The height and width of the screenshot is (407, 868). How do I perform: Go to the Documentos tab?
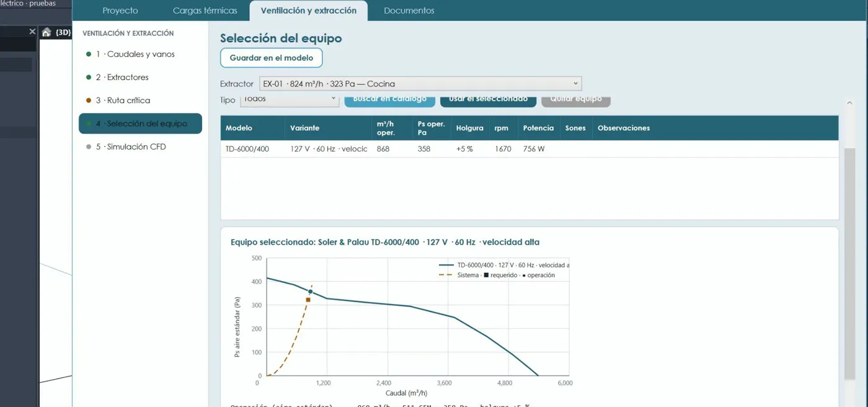(409, 11)
